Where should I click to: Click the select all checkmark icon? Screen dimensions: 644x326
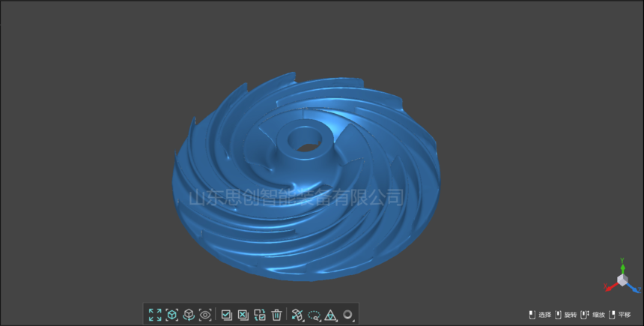coord(226,315)
